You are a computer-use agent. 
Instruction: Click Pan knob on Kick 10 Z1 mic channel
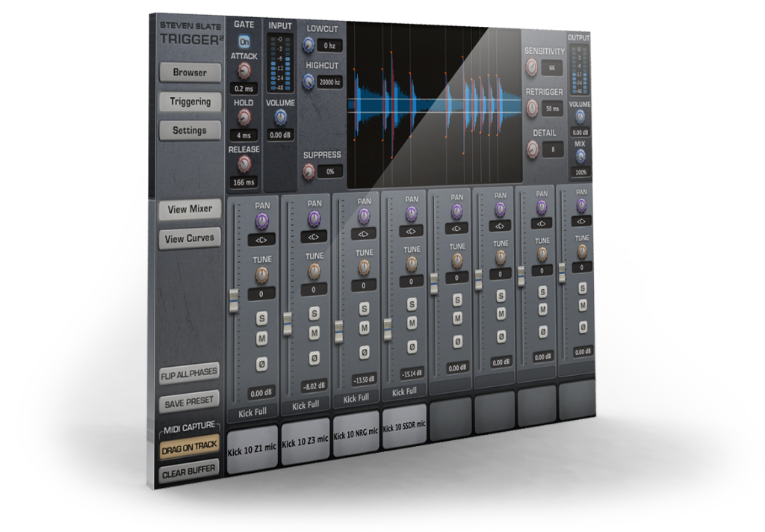pyautogui.click(x=262, y=222)
